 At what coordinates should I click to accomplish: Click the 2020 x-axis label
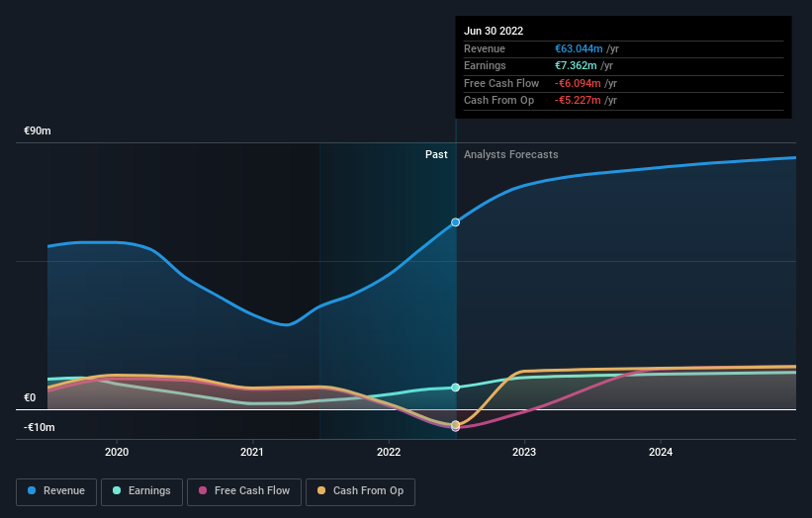pos(117,453)
